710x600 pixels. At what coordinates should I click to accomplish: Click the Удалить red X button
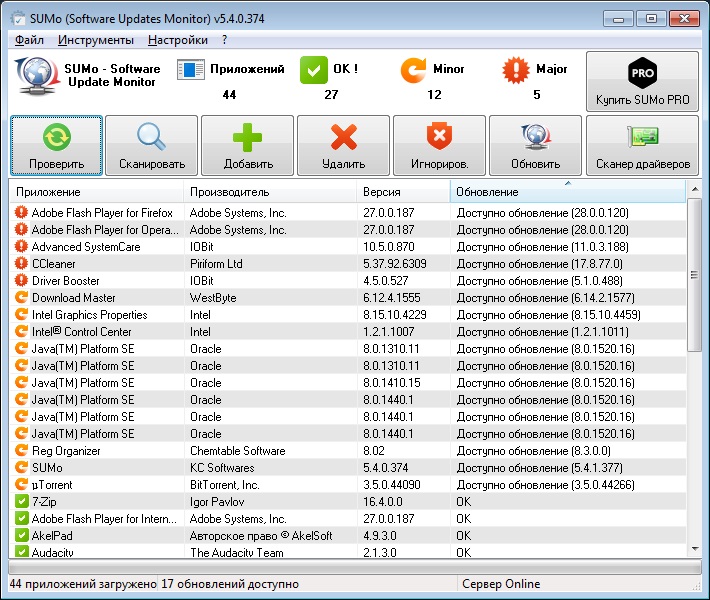tap(344, 145)
